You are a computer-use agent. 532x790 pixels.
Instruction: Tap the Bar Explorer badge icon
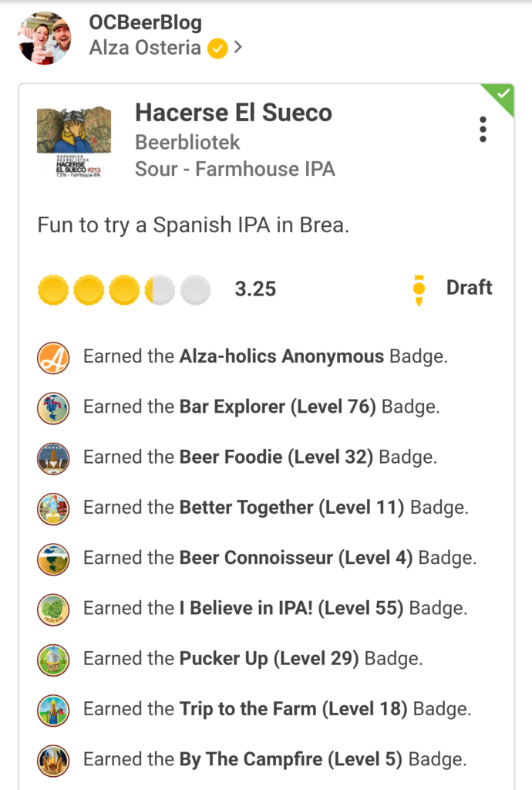point(53,407)
